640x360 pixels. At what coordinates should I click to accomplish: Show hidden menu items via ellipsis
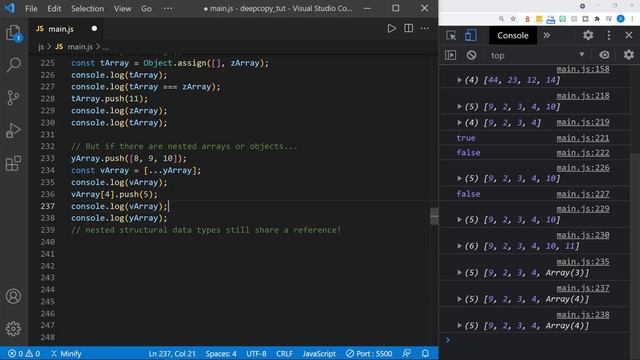(168, 8)
